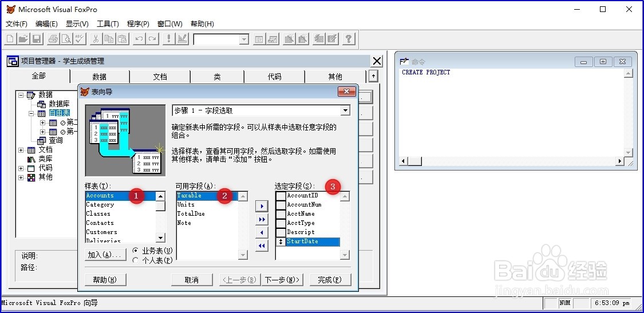This screenshot has width=644, height=313.
Task: Select 类库 in project tree
Action: click(45, 159)
